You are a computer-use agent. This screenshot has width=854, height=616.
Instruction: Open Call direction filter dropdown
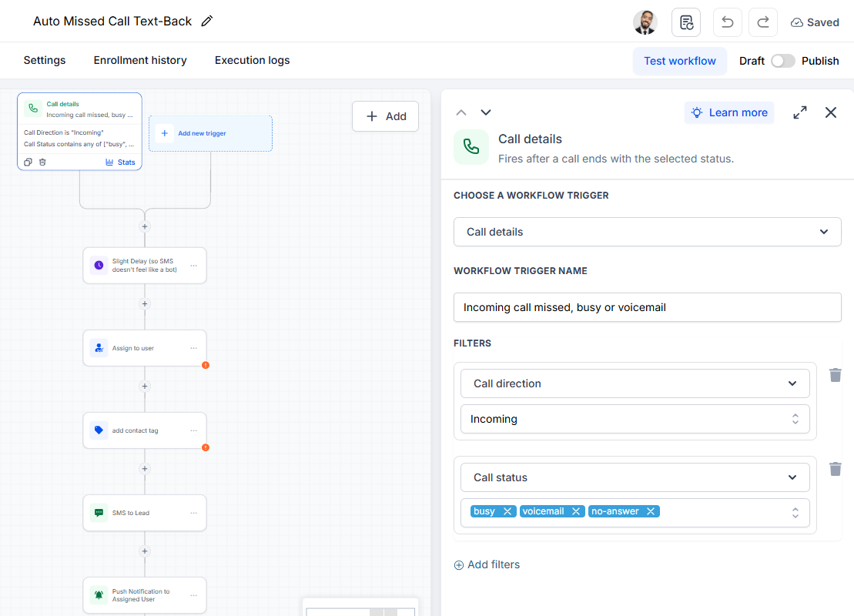tap(635, 383)
